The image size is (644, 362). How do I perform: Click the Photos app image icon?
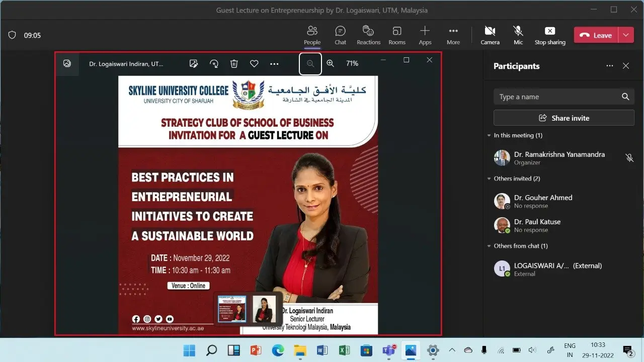pos(67,63)
